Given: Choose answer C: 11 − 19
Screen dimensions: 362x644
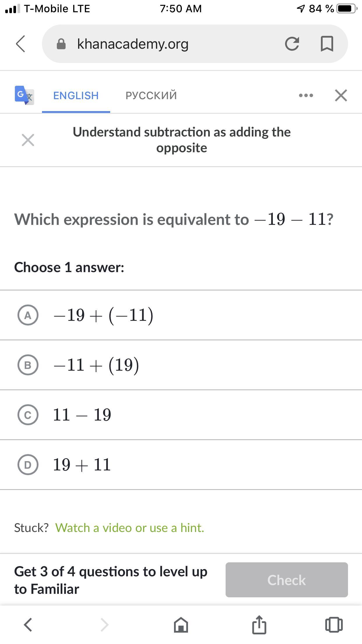Looking at the screenshot, I should [28, 415].
